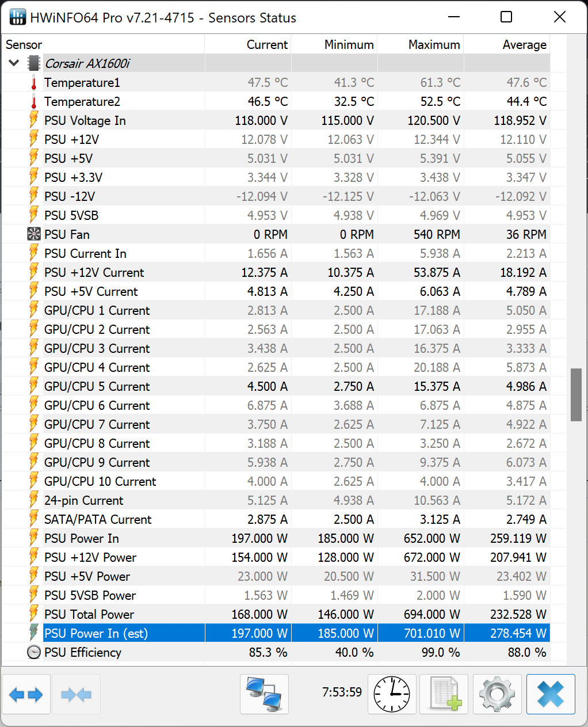Click the PSU Fan icon
The height and width of the screenshot is (727, 588).
(x=34, y=234)
